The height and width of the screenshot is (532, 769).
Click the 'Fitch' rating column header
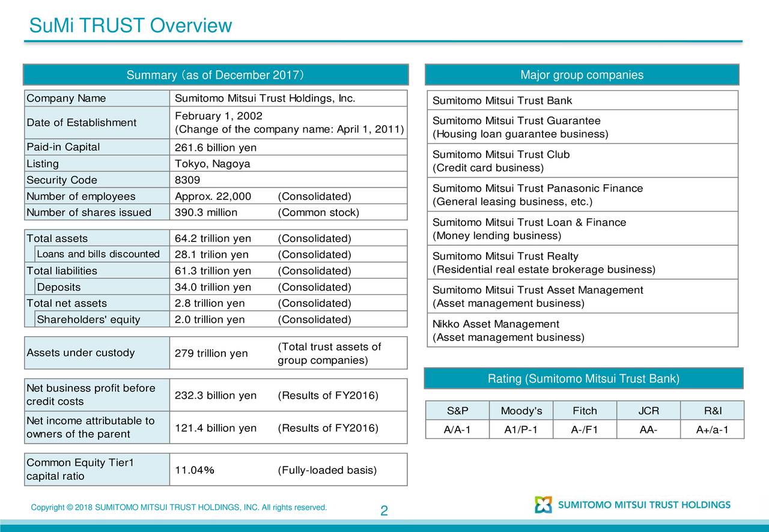tap(585, 411)
